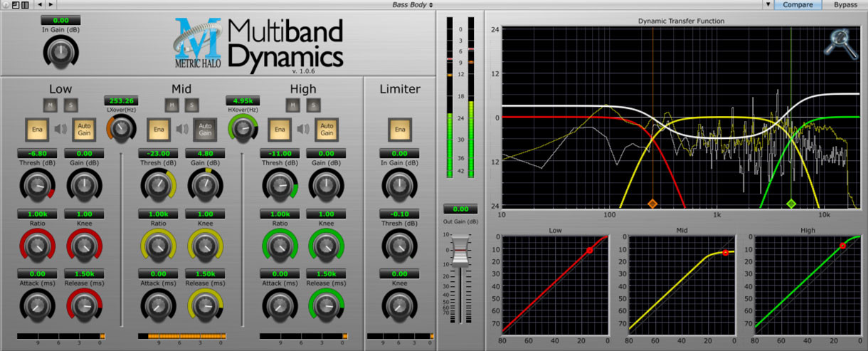Disable the Limiter with its Ena button
This screenshot has width=868, height=351.
(x=399, y=130)
